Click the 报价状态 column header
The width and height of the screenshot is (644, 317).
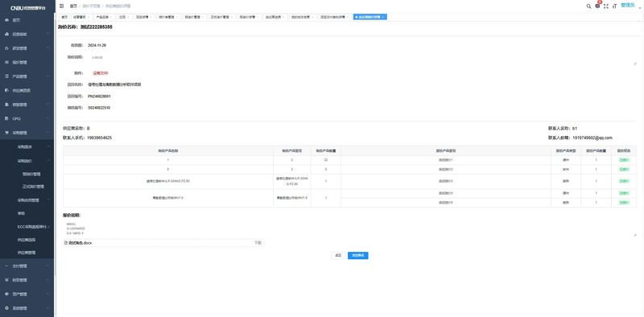click(x=624, y=150)
